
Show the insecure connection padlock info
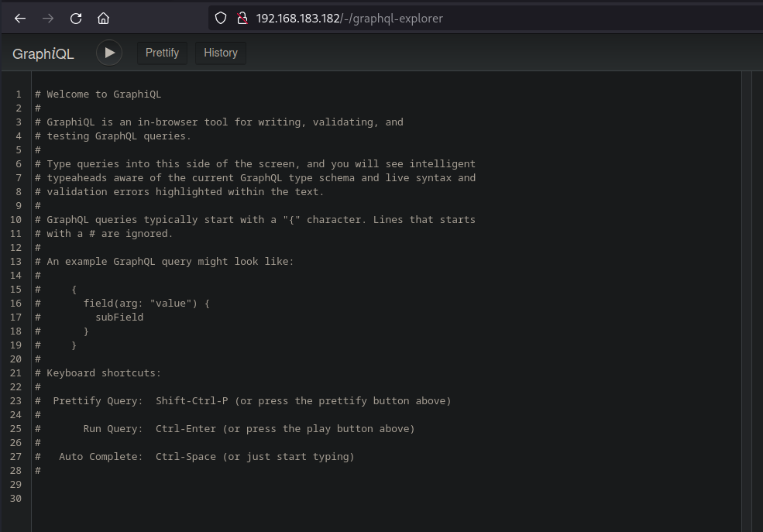click(241, 19)
